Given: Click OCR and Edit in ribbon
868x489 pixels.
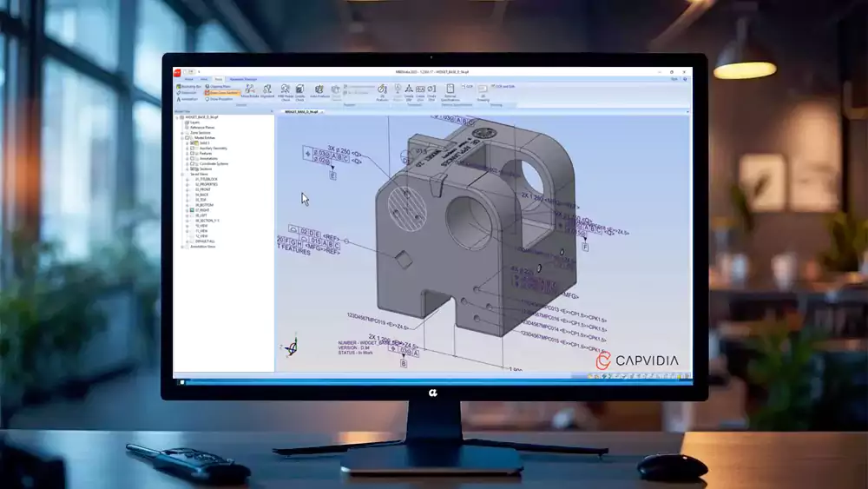Looking at the screenshot, I should (x=503, y=87).
